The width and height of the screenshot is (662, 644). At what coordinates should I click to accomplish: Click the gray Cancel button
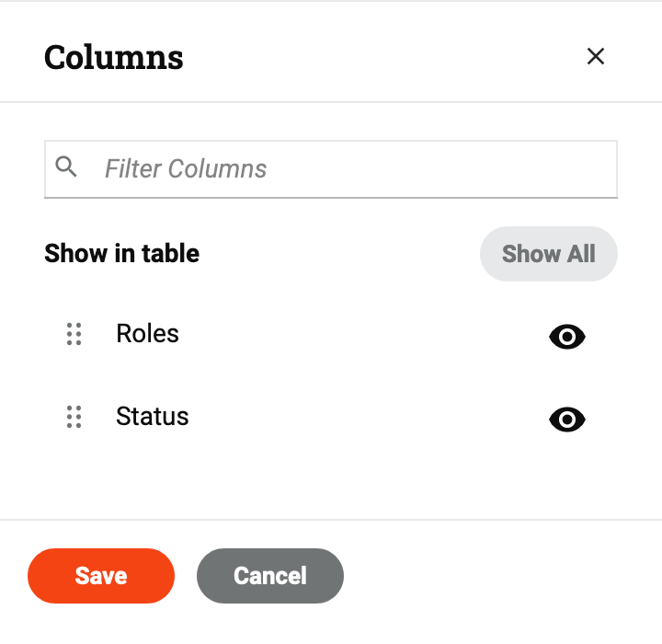[270, 576]
